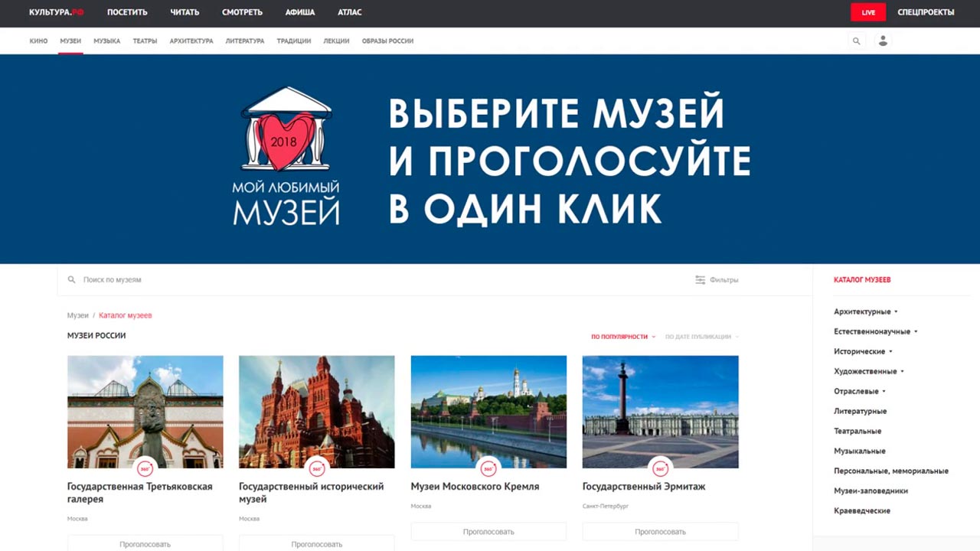The width and height of the screenshot is (980, 551).
Task: Click into the Поиск по музеям search field
Action: point(375,280)
